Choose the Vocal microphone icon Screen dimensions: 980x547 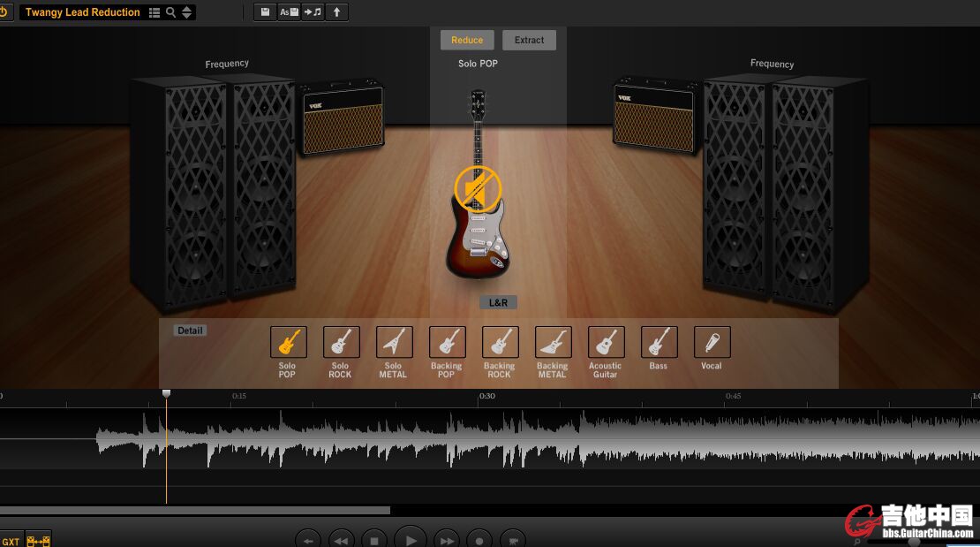712,342
